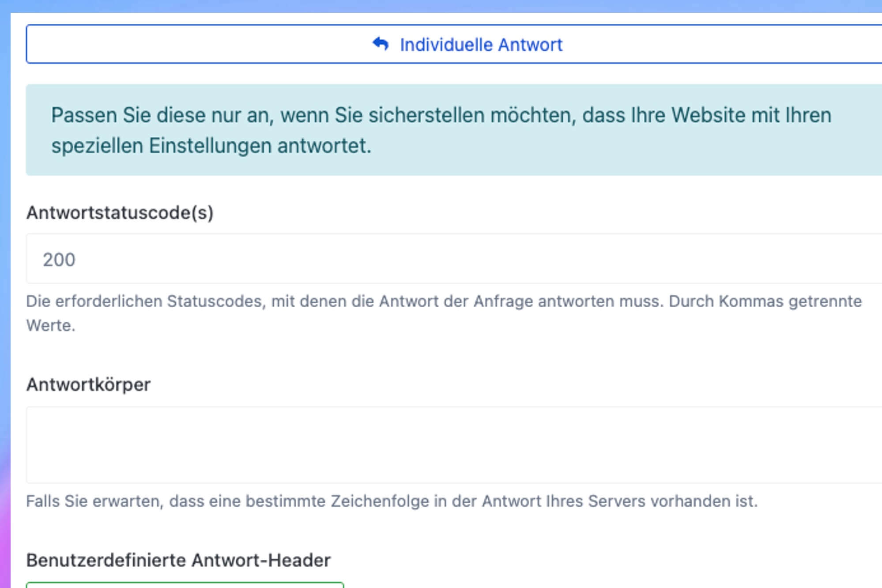The width and height of the screenshot is (882, 588).
Task: Click the 200 value in status code field
Action: (x=59, y=260)
